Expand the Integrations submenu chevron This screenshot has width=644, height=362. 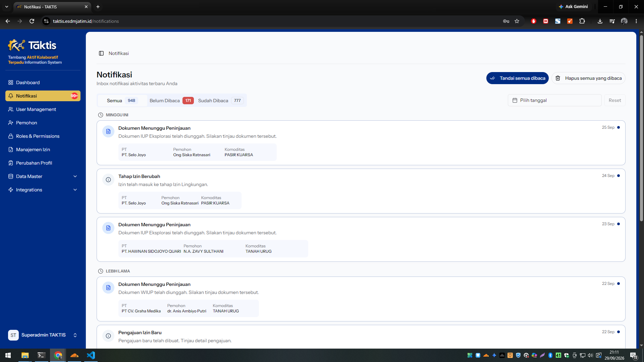pyautogui.click(x=75, y=190)
